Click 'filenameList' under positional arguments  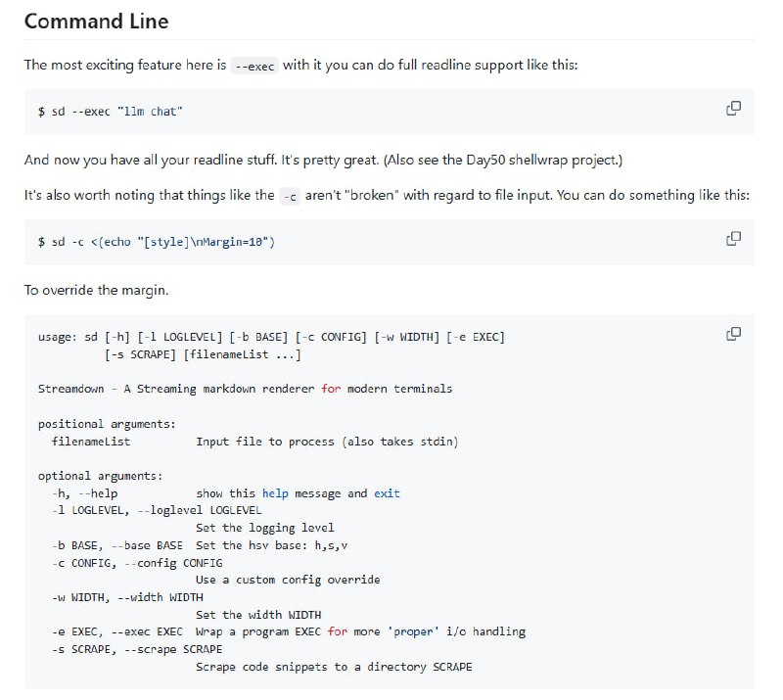91,442
